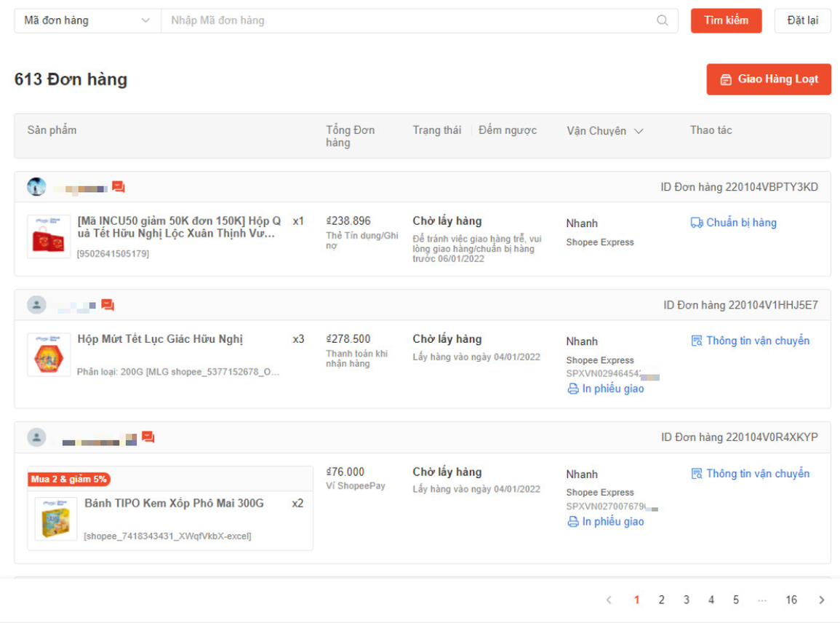The image size is (840, 623).
Task: Go to previous page with left arrow
Action: point(609,600)
